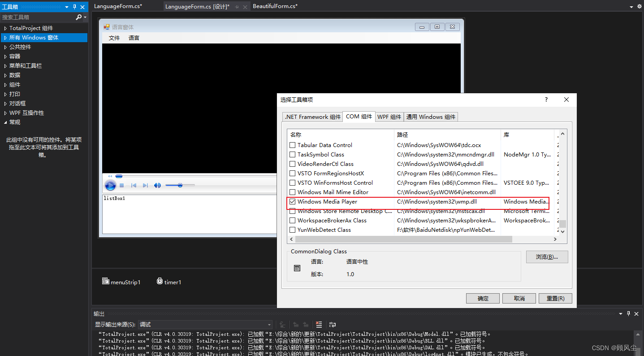
Task: Click the Stop button of the media player
Action: (x=122, y=185)
